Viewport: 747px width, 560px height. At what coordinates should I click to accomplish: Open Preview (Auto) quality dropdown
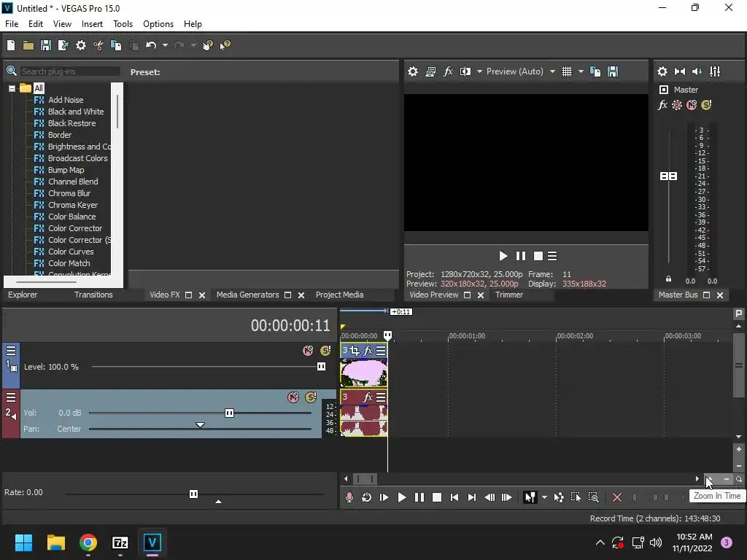[x=552, y=71]
